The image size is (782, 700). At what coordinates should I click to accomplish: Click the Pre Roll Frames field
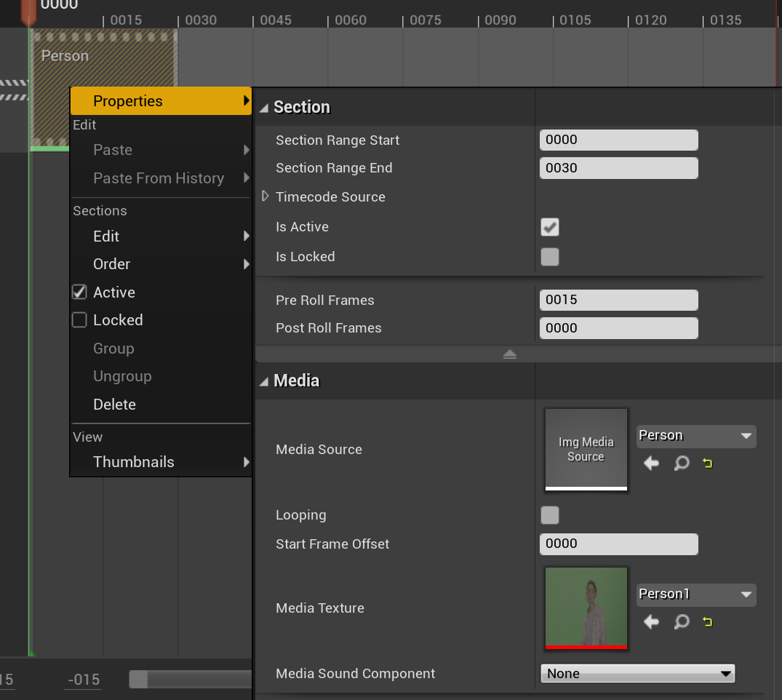click(618, 300)
